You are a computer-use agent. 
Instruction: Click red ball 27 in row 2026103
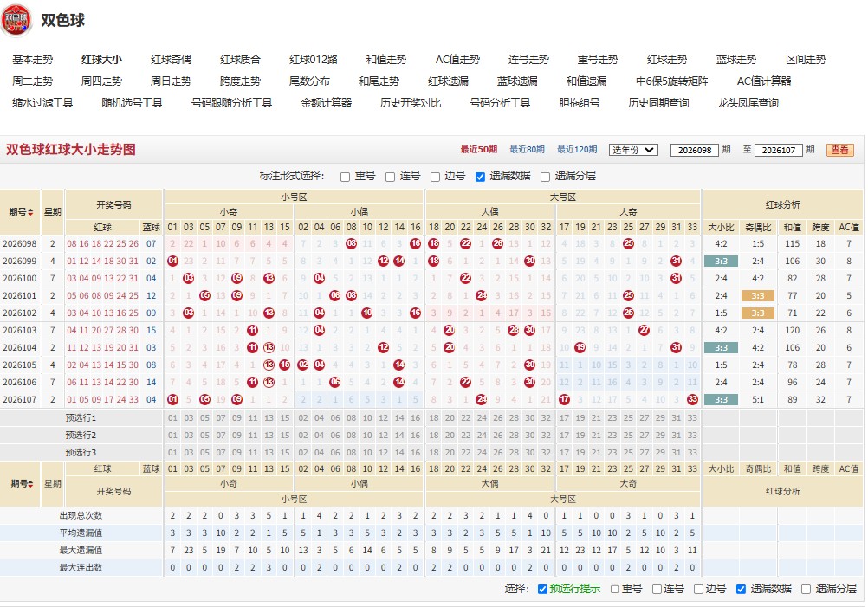pos(644,330)
